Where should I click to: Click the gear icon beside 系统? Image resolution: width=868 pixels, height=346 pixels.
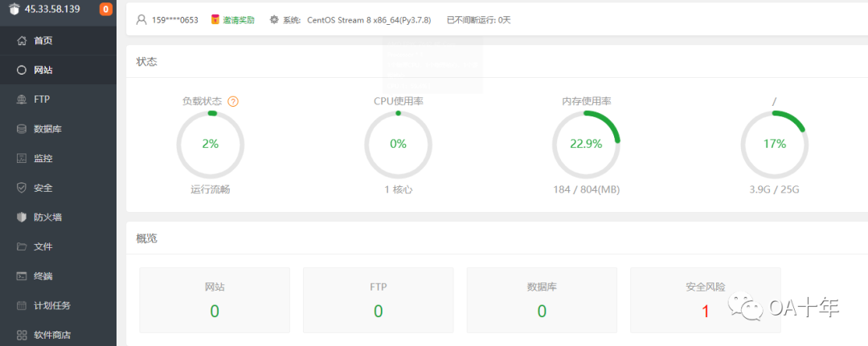273,20
